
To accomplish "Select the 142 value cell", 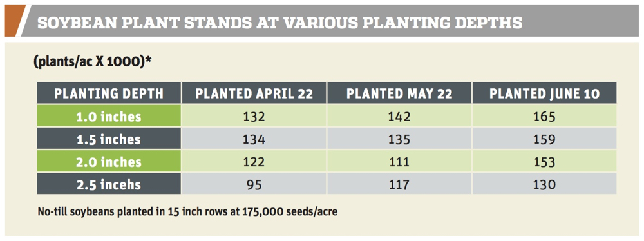I will pos(399,117).
